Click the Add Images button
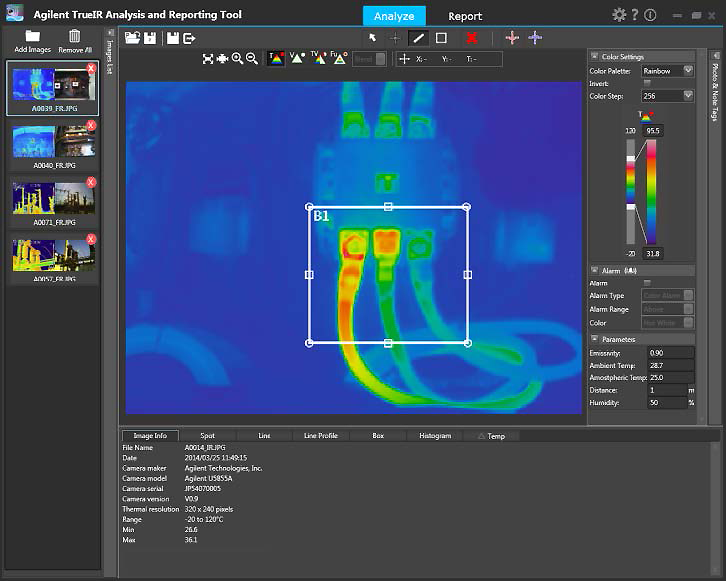 tap(33, 37)
